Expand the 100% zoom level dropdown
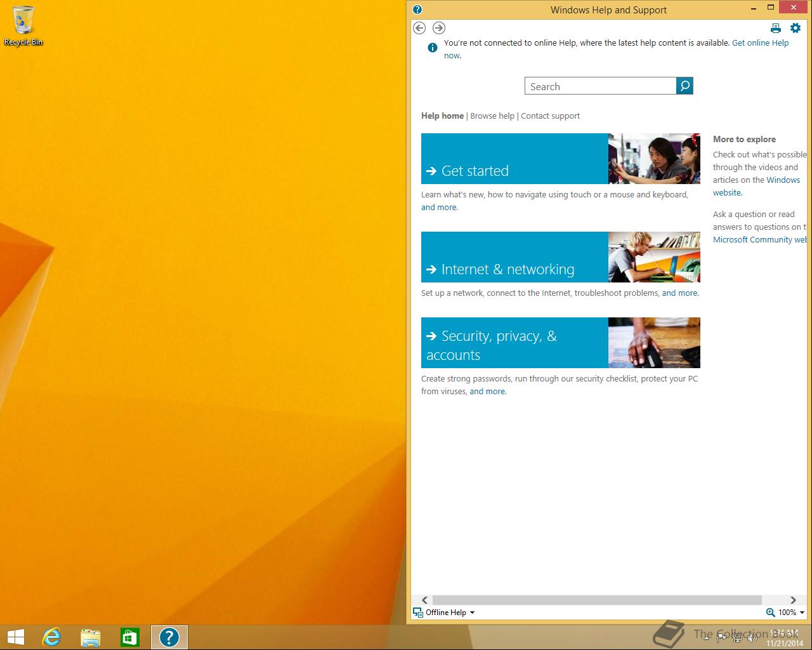This screenshot has width=812, height=650. (x=802, y=613)
